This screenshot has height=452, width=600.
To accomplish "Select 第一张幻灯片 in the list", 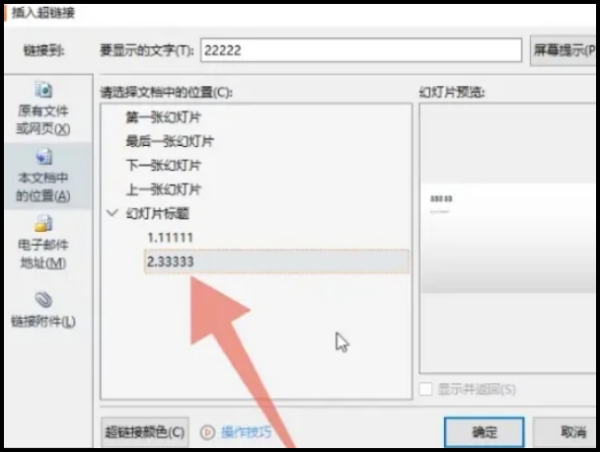I will pyautogui.click(x=163, y=117).
